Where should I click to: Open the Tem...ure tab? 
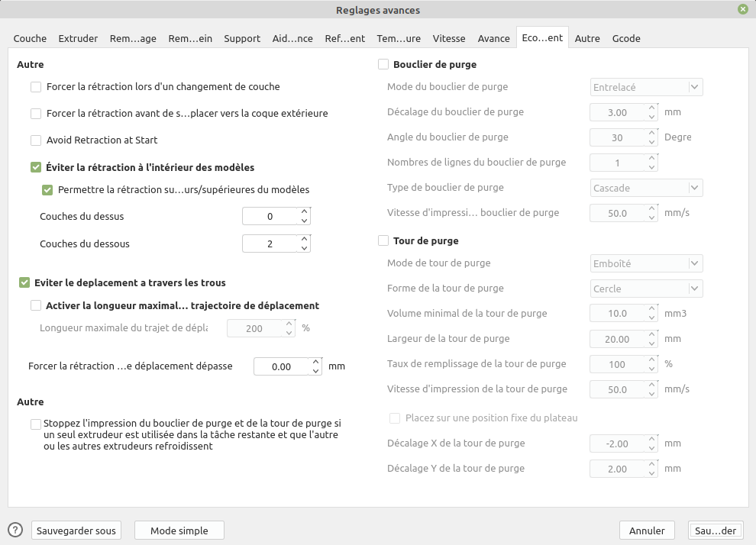pyautogui.click(x=399, y=39)
